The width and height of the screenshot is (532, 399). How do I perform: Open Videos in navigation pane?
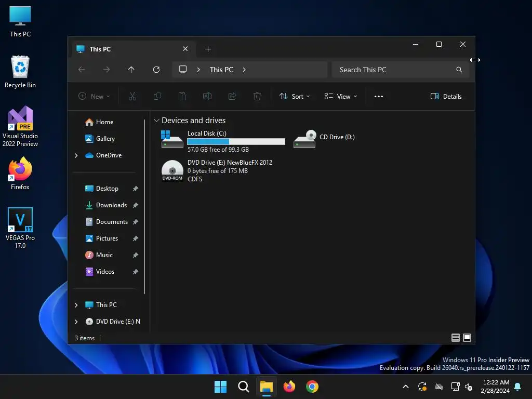point(100,272)
